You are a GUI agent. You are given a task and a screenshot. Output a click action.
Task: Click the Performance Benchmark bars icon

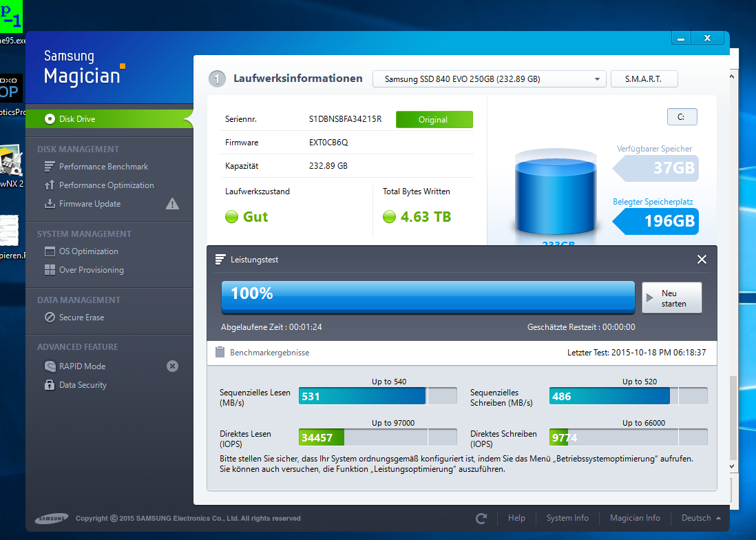[x=49, y=167]
